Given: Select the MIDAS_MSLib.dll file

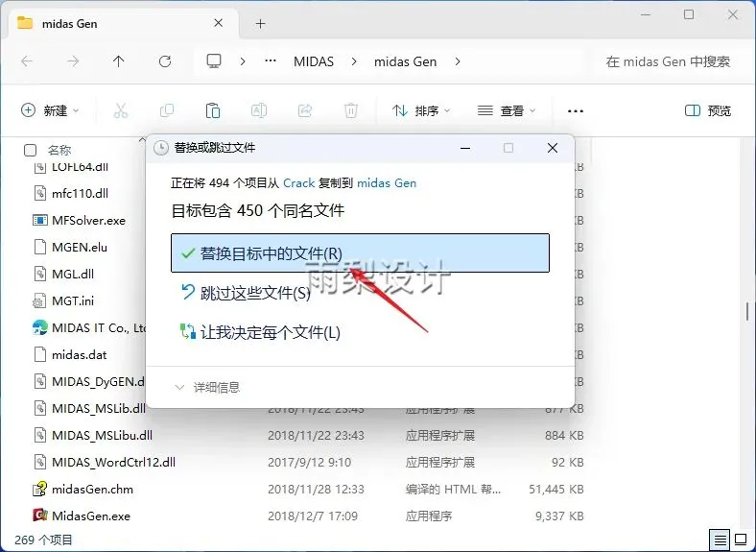Looking at the screenshot, I should coord(99,408).
